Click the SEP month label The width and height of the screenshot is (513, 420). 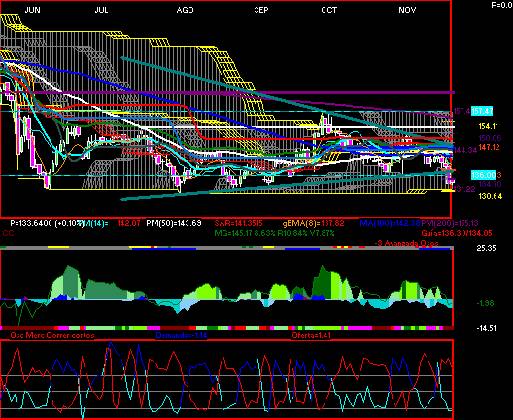pos(261,10)
